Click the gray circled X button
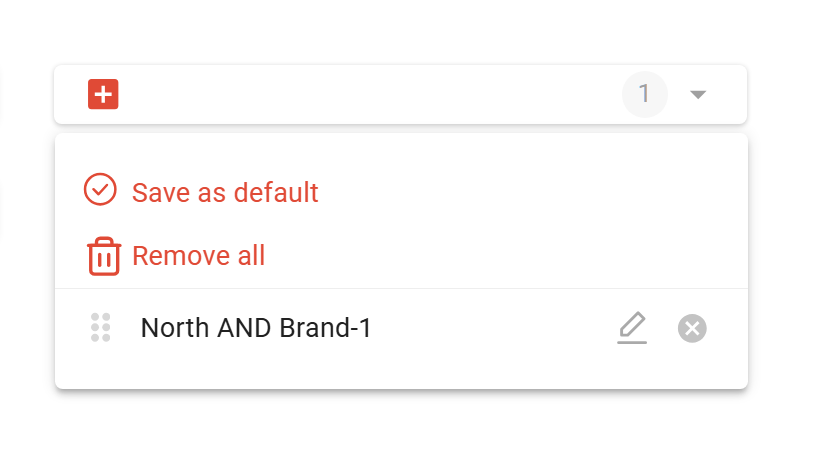This screenshot has height=462, width=834. point(692,328)
